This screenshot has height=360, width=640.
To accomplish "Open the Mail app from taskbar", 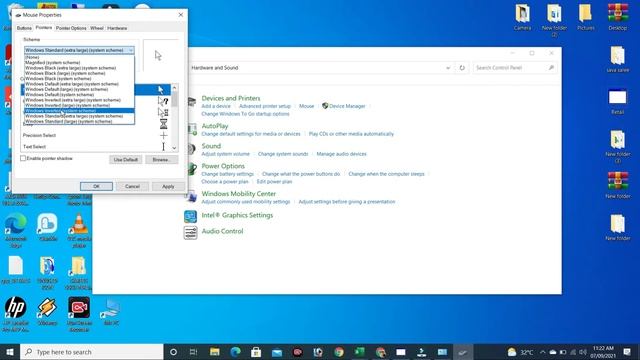I will coord(277,352).
